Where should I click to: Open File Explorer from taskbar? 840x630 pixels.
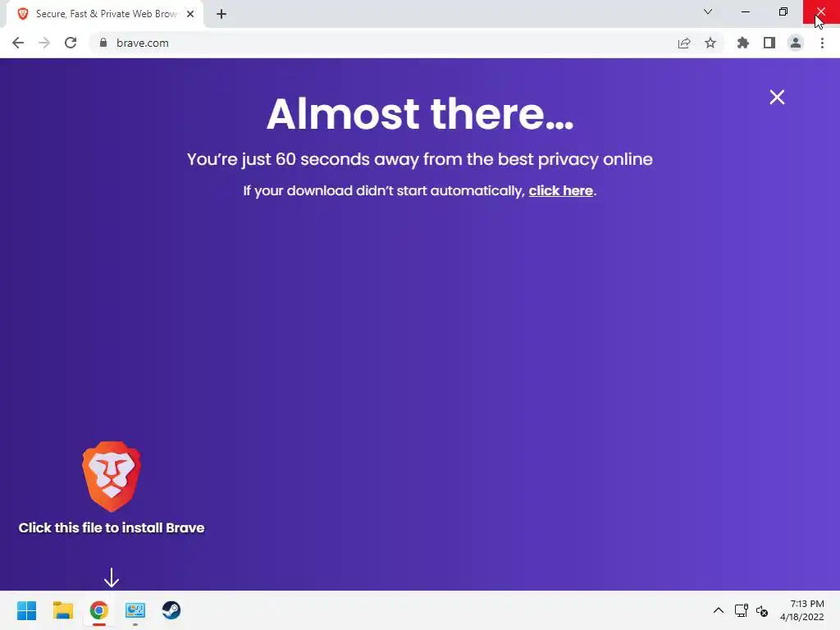62,610
